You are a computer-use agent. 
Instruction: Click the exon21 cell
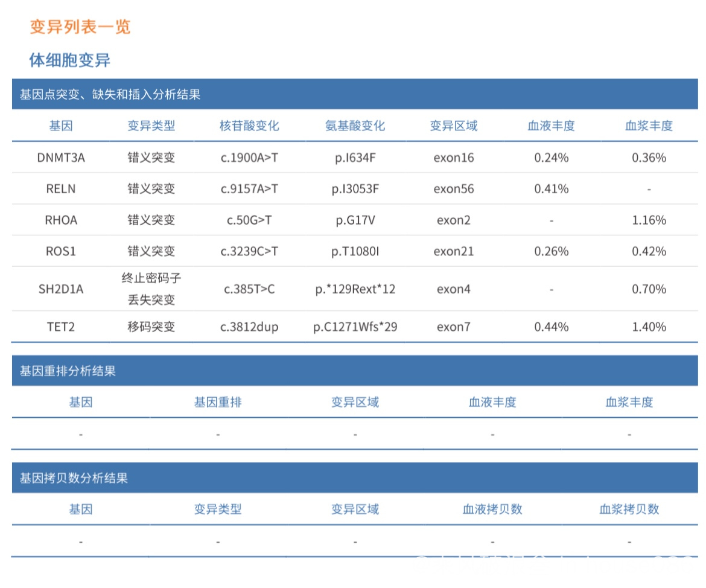tap(453, 251)
